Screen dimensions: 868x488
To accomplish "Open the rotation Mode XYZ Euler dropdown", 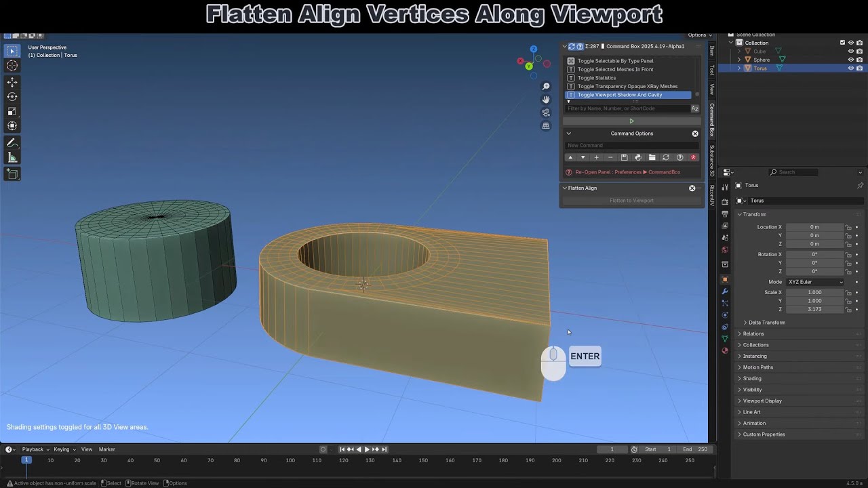I will click(x=816, y=282).
